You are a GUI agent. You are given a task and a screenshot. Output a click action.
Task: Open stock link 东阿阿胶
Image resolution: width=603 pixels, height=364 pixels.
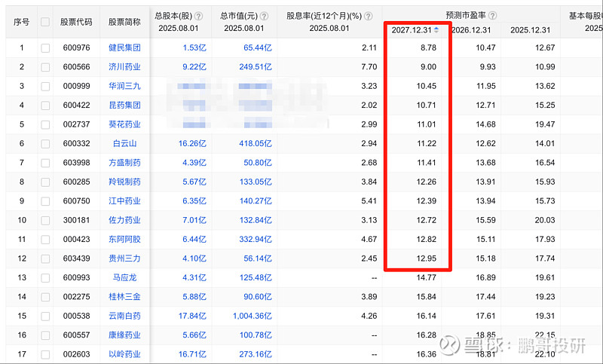[124, 240]
